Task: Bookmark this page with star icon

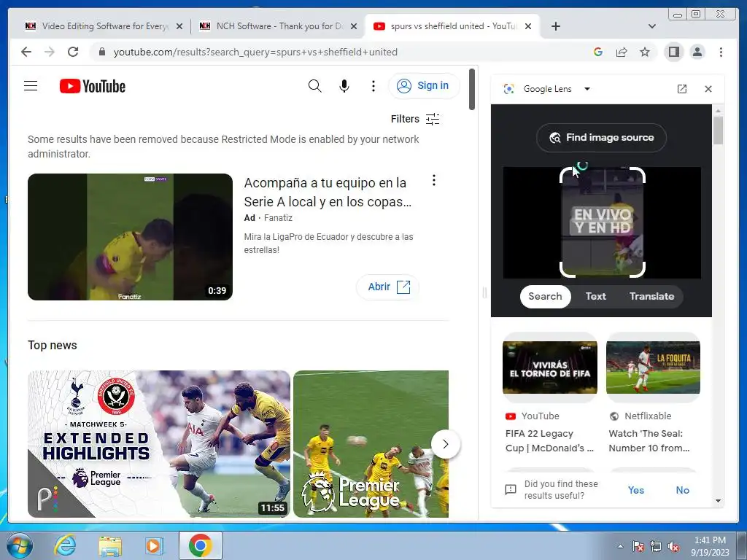Action: click(x=645, y=52)
